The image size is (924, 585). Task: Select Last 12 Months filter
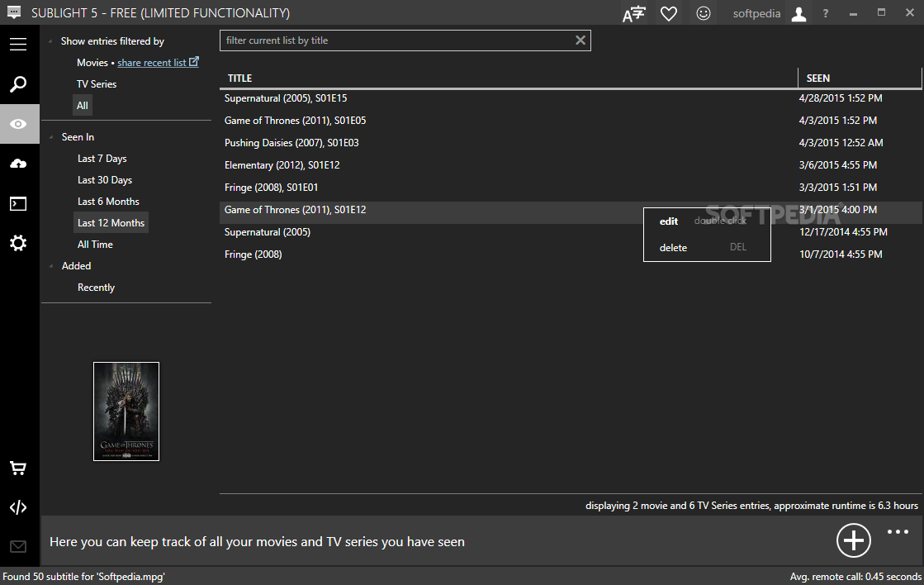tap(111, 223)
